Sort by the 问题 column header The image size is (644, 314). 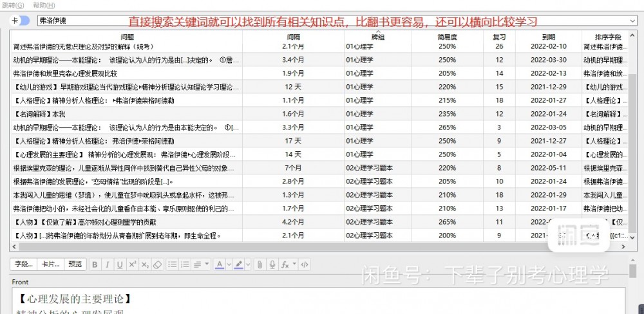126,36
